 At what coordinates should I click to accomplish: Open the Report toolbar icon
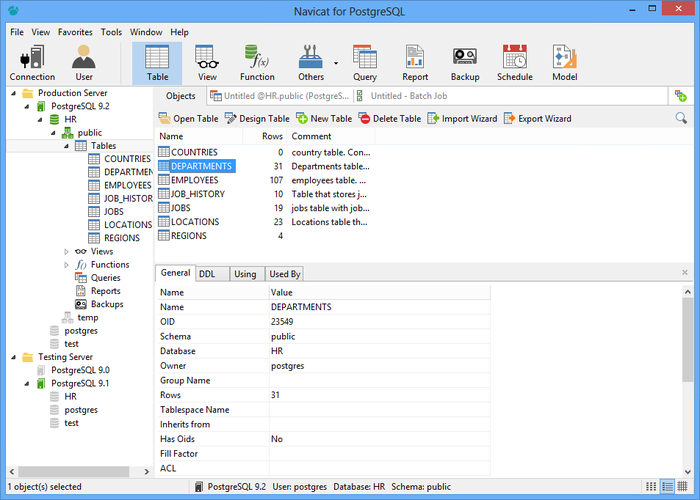click(x=415, y=63)
